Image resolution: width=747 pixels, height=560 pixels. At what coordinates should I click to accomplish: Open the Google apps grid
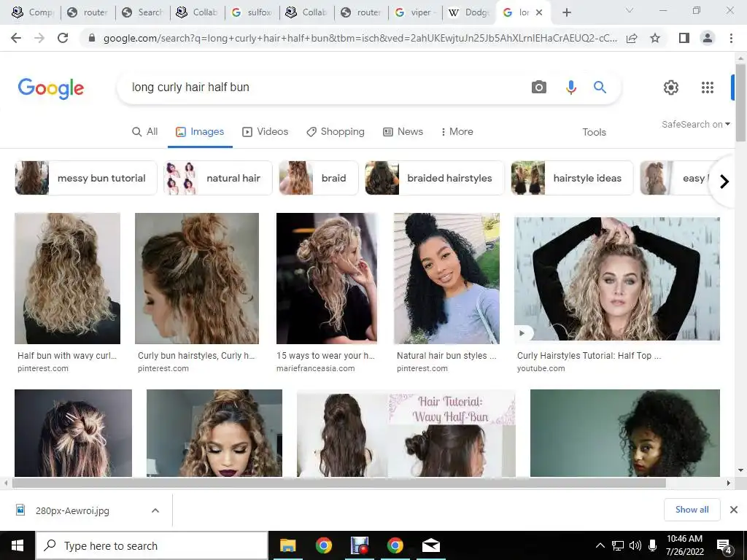[x=708, y=87]
